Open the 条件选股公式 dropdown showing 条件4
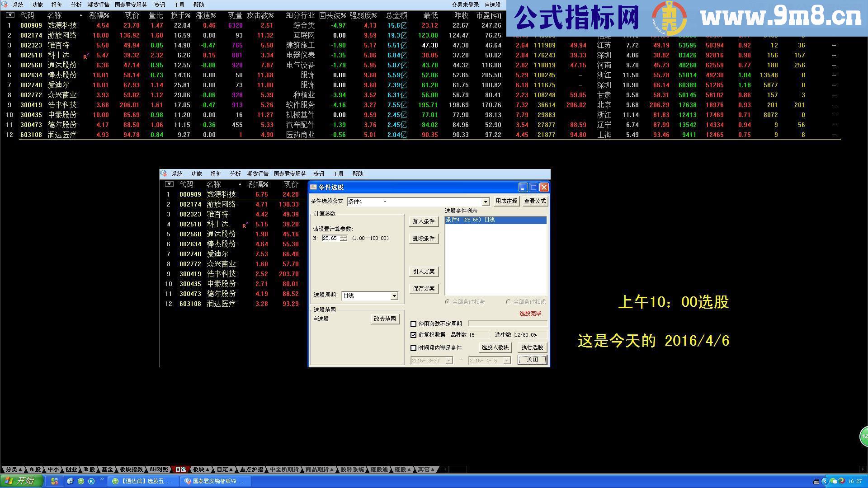The width and height of the screenshot is (868, 488). [486, 202]
